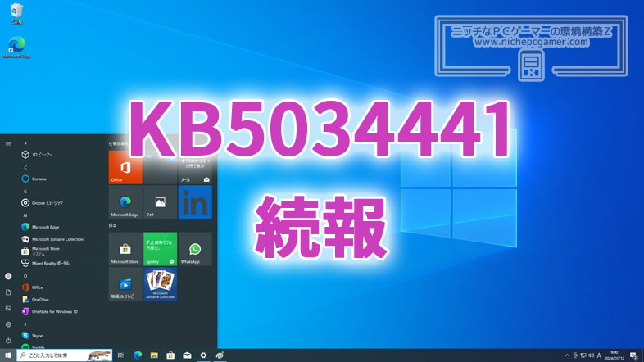Open Mail from the taskbar
The width and height of the screenshot is (644, 362).
click(187, 355)
